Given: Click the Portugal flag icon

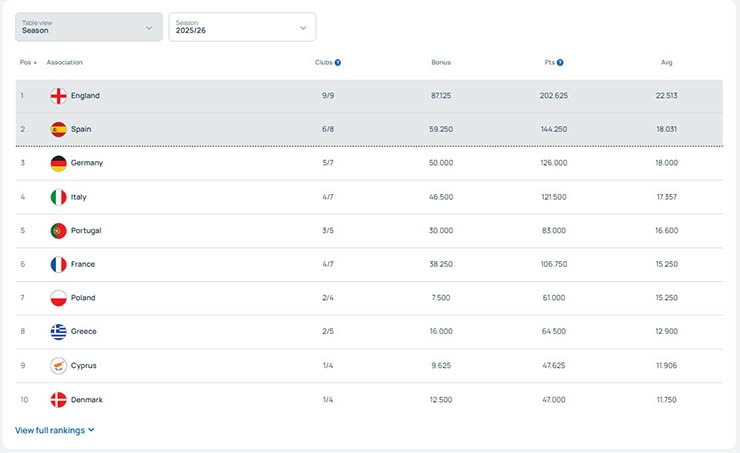Looking at the screenshot, I should pos(59,231).
